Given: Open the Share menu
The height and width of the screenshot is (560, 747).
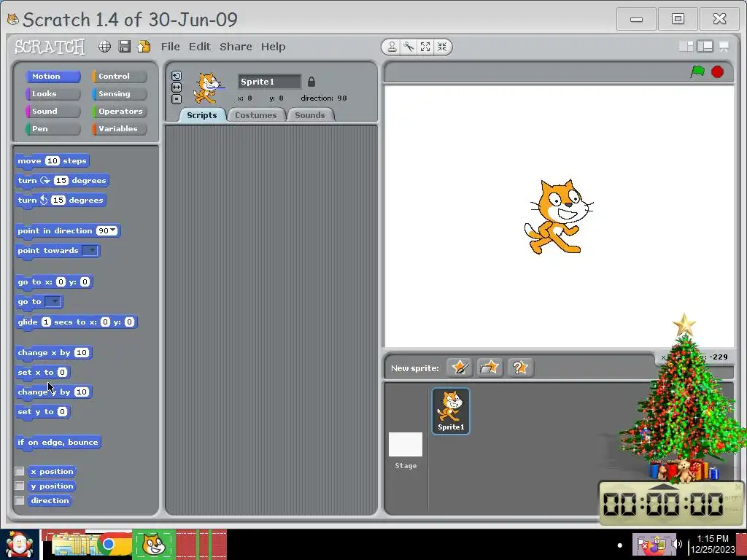Looking at the screenshot, I should click(236, 47).
